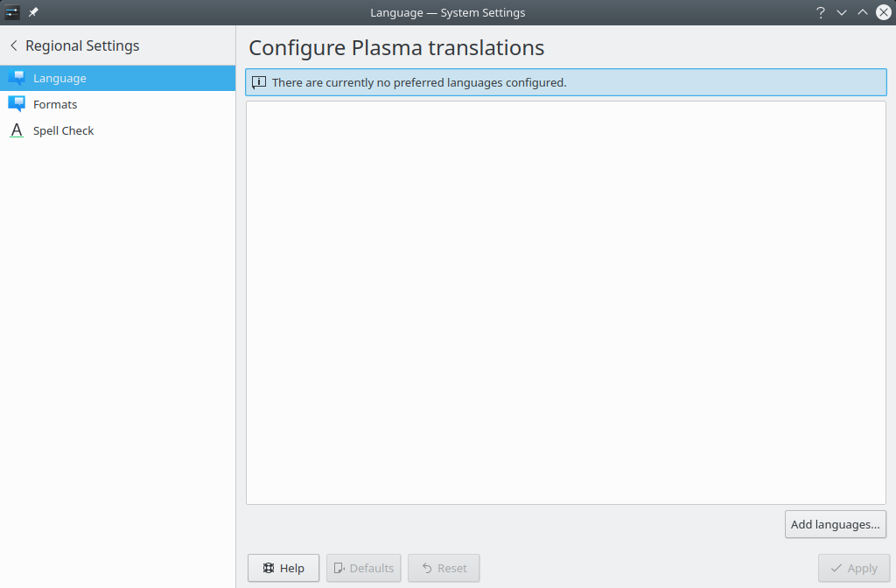Click the Add languages... button
The width and height of the screenshot is (896, 588).
[x=836, y=524]
